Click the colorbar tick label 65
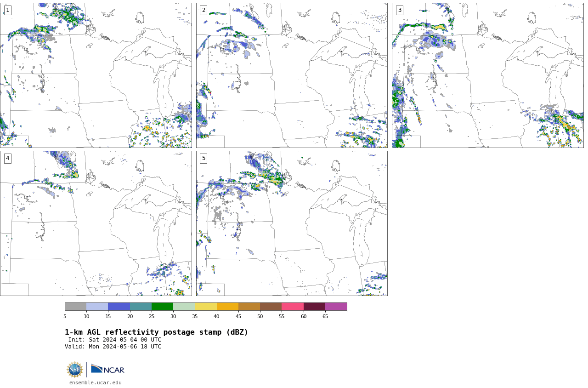The width and height of the screenshot is (588, 388). [x=325, y=316]
